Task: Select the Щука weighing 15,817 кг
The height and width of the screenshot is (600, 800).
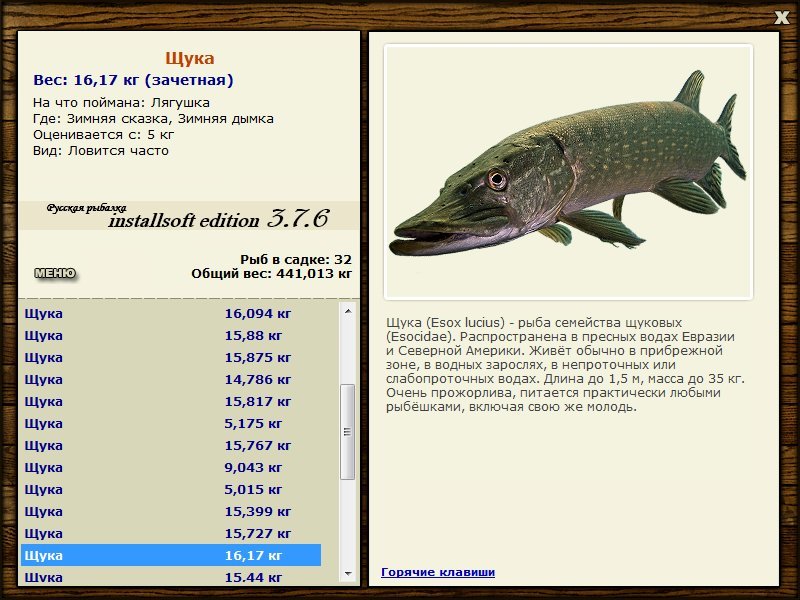Action: point(170,401)
